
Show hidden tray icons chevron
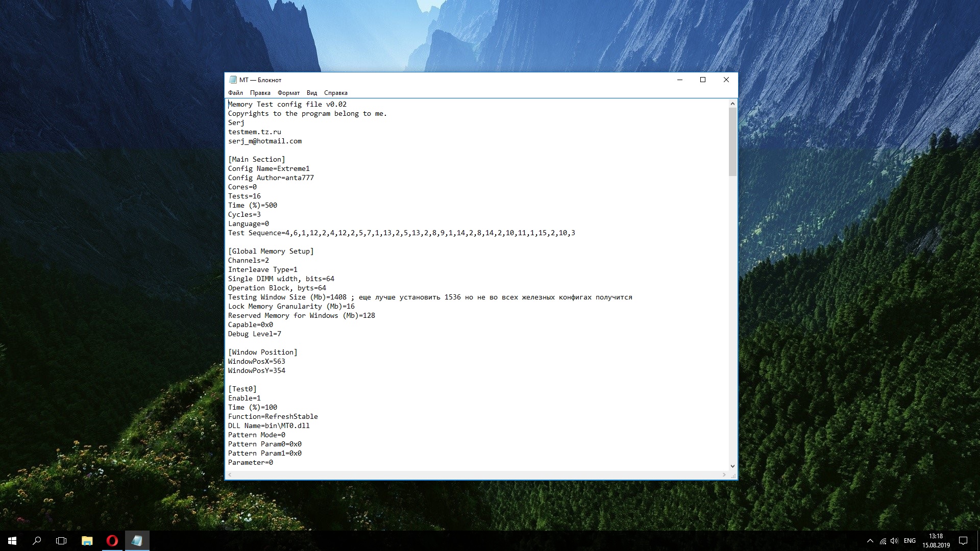[x=870, y=541]
